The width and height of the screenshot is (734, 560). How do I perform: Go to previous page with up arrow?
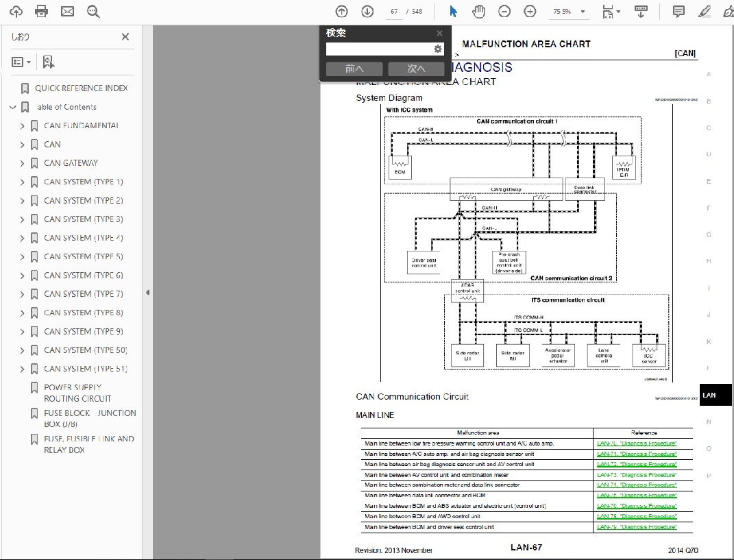pyautogui.click(x=341, y=12)
